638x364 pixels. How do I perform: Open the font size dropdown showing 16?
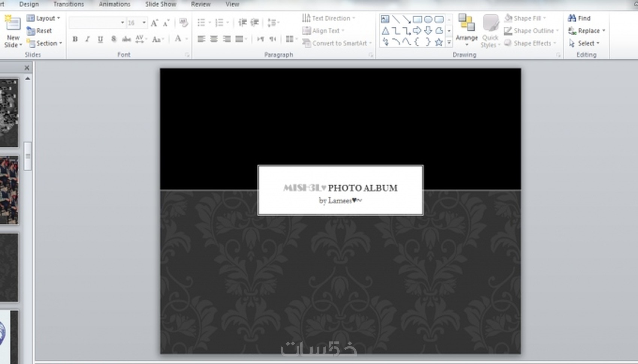click(144, 23)
